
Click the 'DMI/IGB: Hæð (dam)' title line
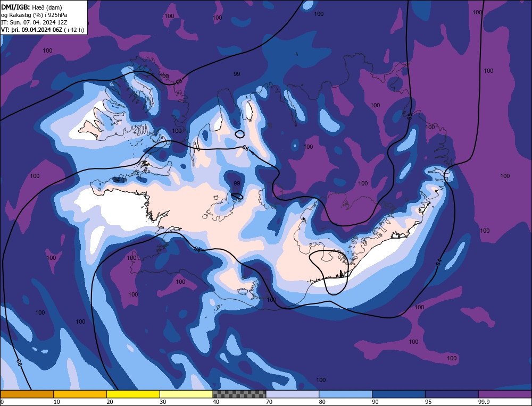[x=31, y=7]
